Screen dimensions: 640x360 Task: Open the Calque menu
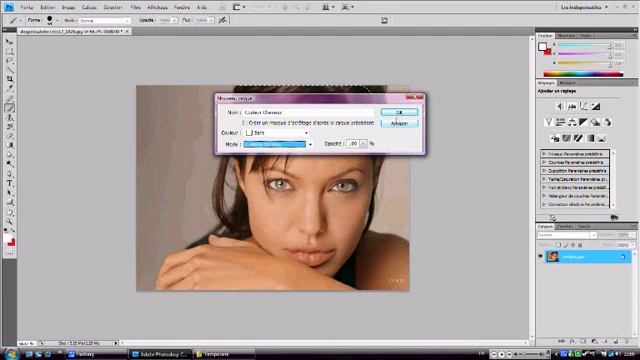coord(89,7)
